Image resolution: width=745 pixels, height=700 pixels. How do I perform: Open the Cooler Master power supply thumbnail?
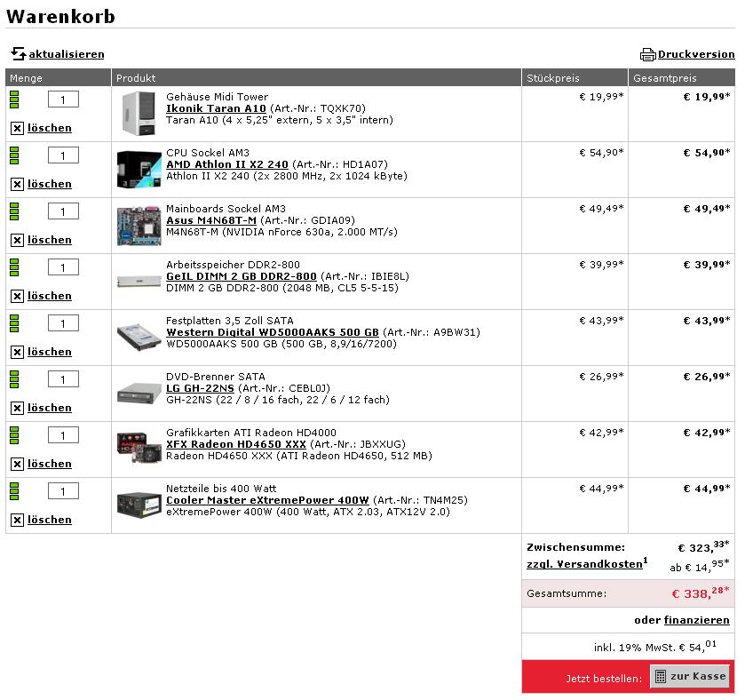[x=139, y=505]
